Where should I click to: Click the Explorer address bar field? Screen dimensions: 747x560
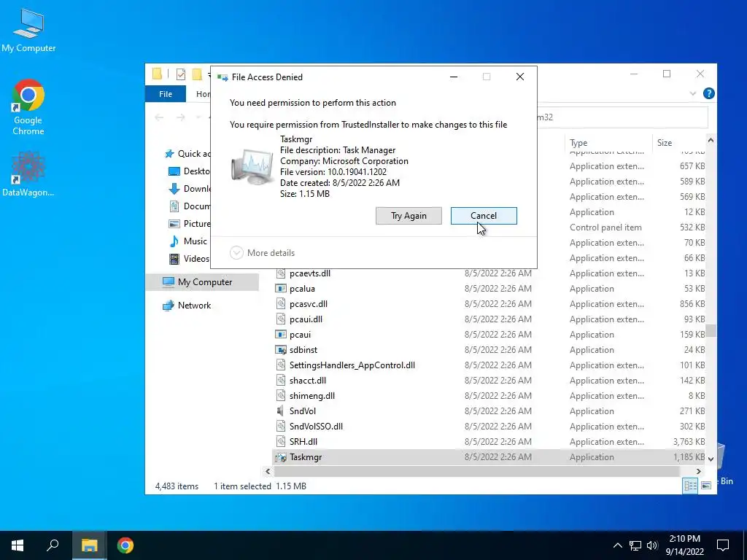pyautogui.click(x=622, y=117)
